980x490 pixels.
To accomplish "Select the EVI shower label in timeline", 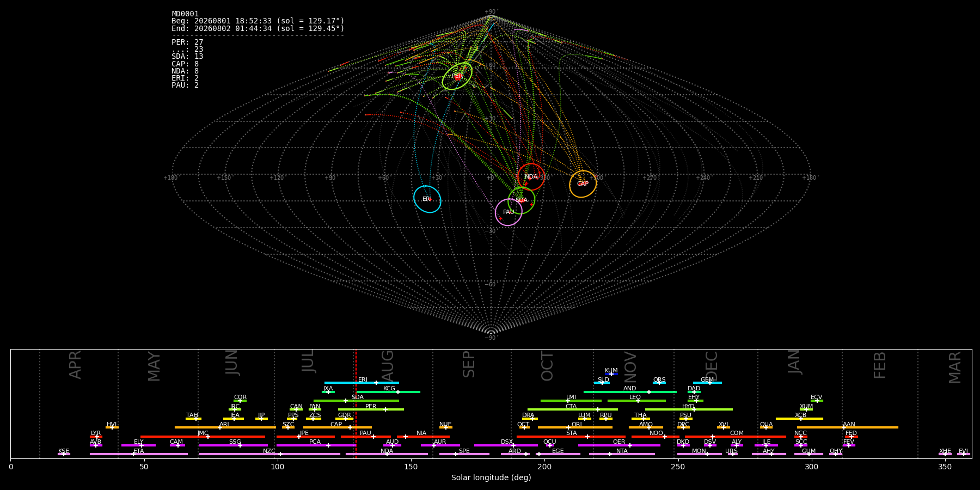I will tap(963, 451).
